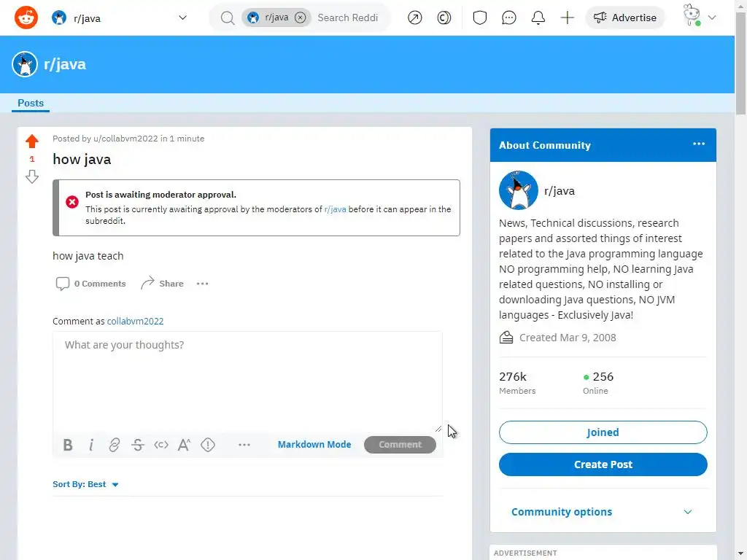747x560 pixels.
Task: Share the how java post
Action: 162,284
